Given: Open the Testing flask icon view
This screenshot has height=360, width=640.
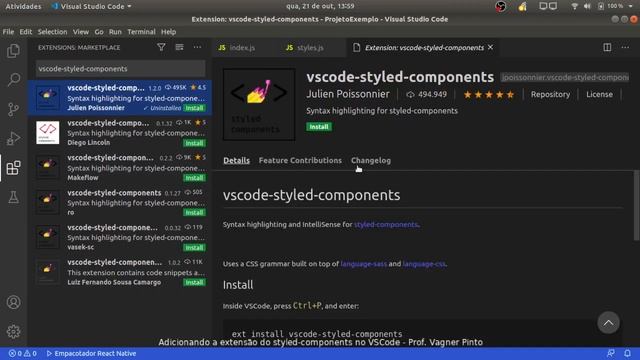Looking at the screenshot, I should click(x=13, y=198).
